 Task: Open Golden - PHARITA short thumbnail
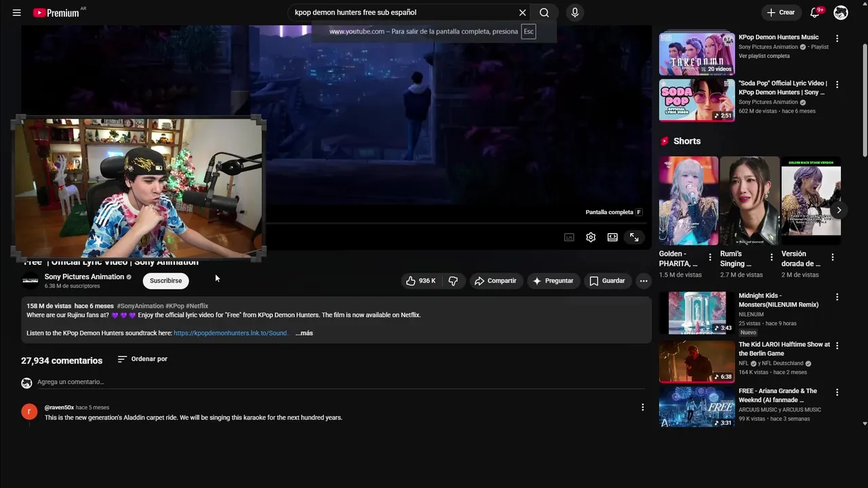tap(688, 201)
